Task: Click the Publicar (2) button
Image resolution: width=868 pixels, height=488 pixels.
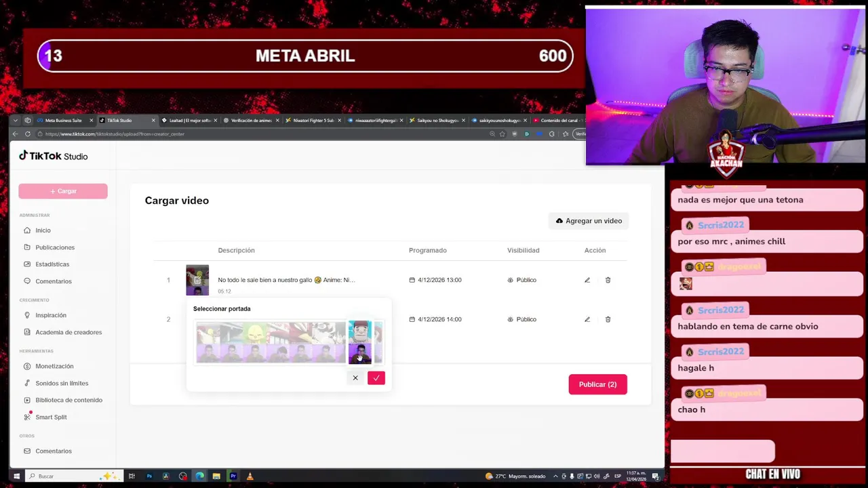Action: [x=597, y=384]
